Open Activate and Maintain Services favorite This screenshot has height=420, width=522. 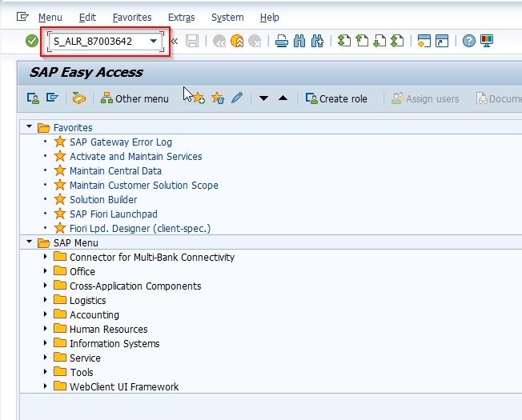[x=136, y=157]
